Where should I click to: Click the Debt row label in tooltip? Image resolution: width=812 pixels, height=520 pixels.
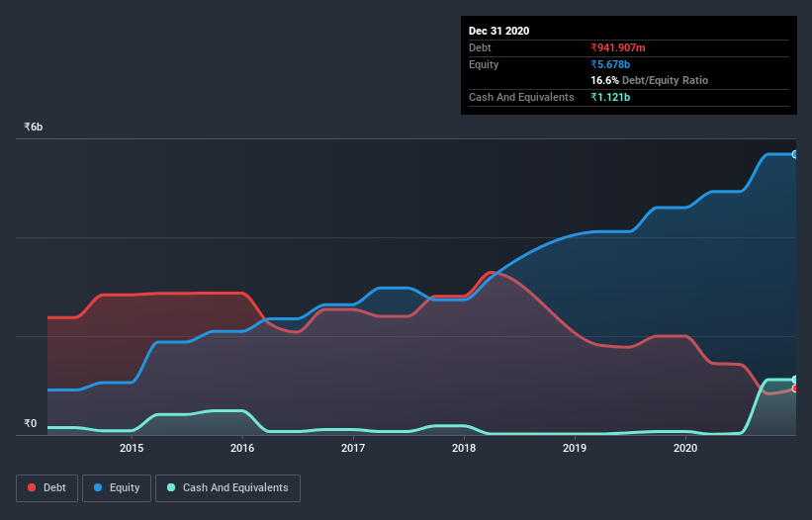(480, 47)
